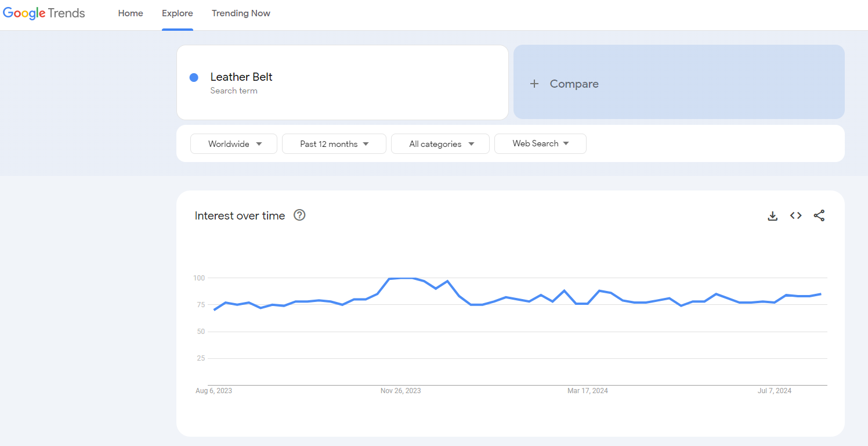This screenshot has width=868, height=446.
Task: Click the Jul 7, 2024 axis label
Action: [x=775, y=391]
